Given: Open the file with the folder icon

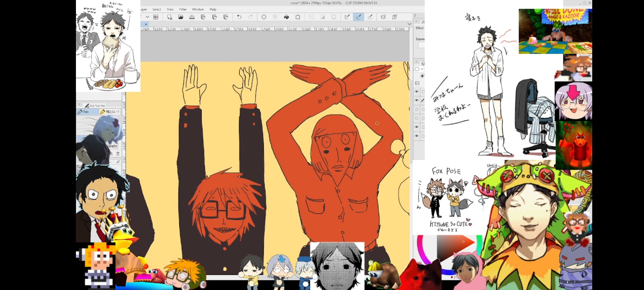Looking at the screenshot, I should (x=181, y=17).
